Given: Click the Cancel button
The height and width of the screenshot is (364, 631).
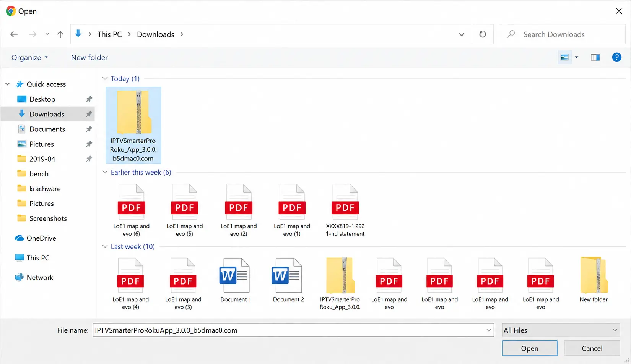Looking at the screenshot, I should click(592, 348).
